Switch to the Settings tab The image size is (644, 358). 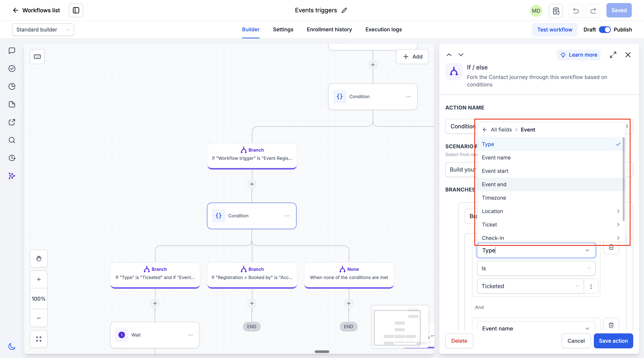click(x=283, y=29)
